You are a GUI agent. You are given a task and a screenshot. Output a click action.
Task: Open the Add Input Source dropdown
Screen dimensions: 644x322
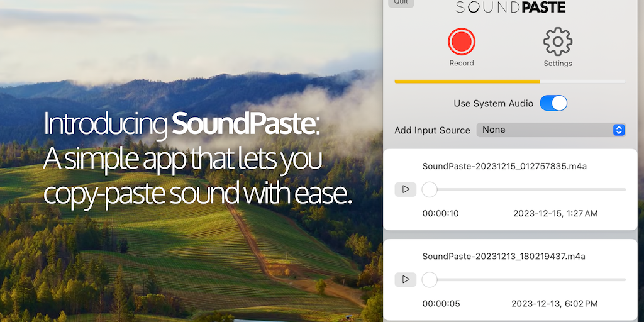pos(551,130)
